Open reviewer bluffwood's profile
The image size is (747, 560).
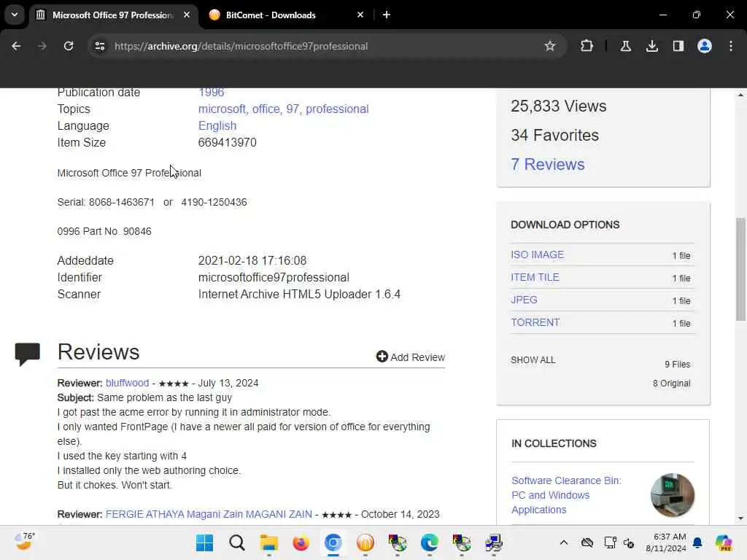click(127, 383)
